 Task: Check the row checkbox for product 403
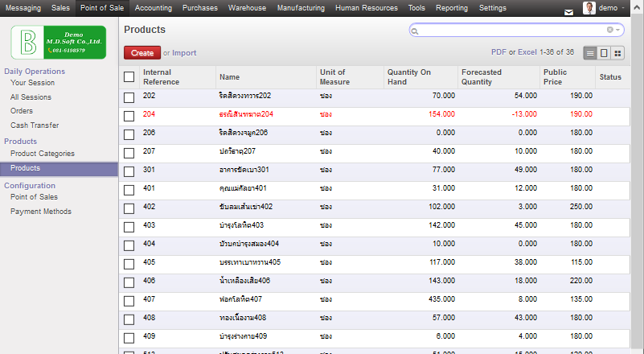point(129,227)
